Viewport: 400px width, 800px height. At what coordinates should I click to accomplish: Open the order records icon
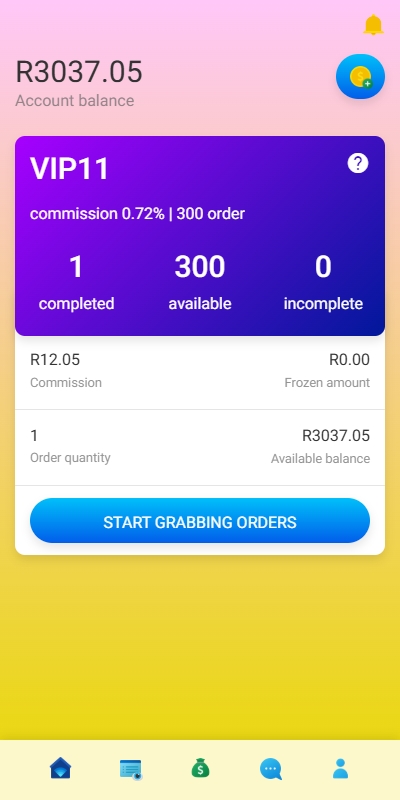(131, 769)
